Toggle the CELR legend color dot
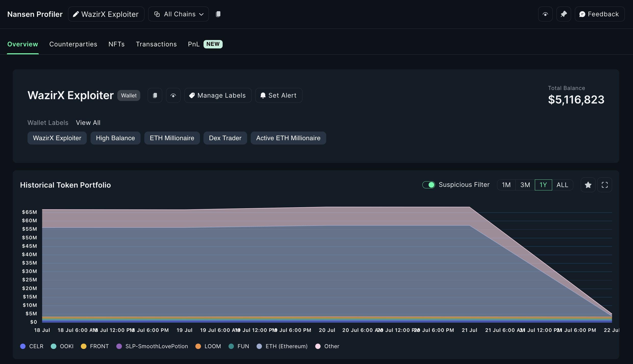Viewport: 633px width, 364px height. 23,346
